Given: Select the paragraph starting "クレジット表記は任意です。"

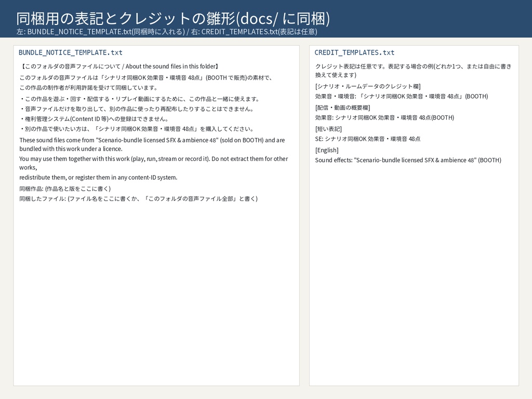Looking at the screenshot, I should [x=413, y=71].
